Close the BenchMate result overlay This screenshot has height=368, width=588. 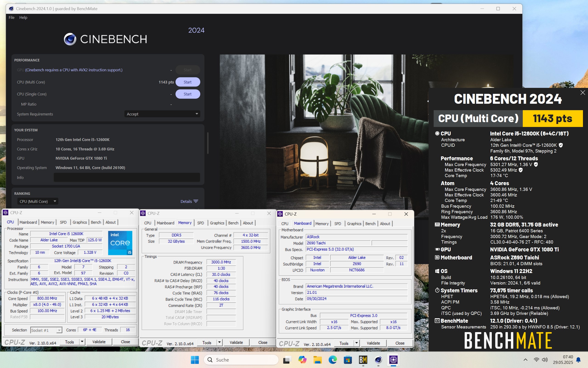(582, 92)
